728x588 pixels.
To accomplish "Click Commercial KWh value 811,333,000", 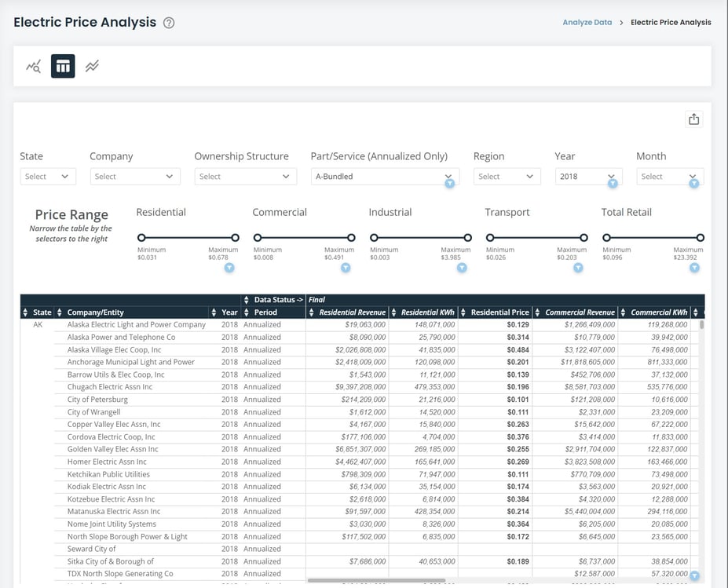I will coord(668,362).
